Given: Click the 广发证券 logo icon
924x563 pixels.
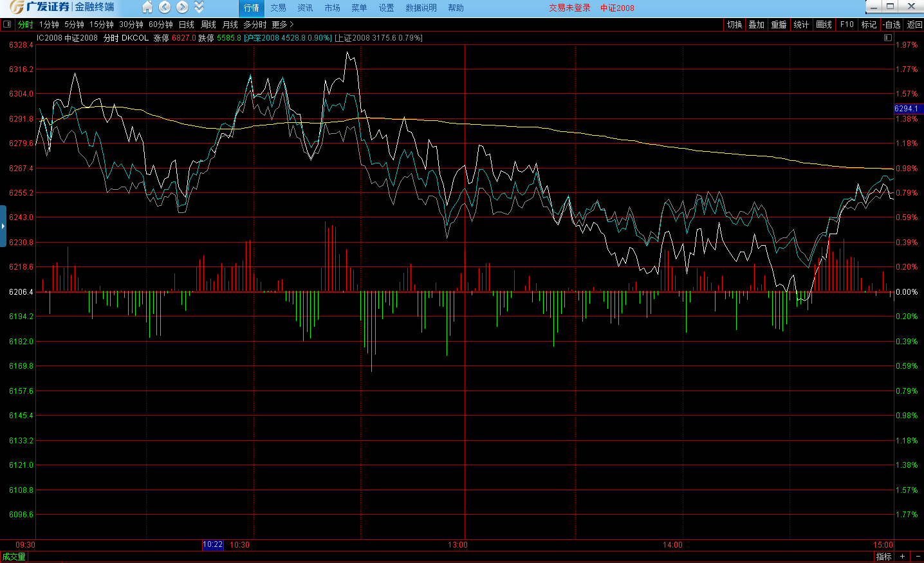Looking at the screenshot, I should pos(17,7).
